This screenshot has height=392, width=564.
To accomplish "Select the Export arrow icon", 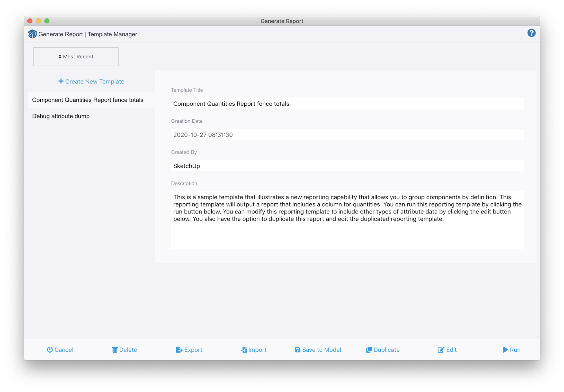I will (x=179, y=350).
